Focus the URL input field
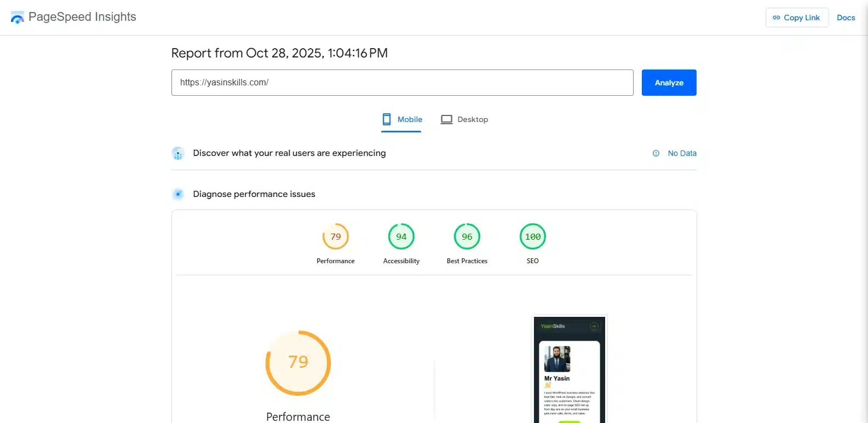Screen dimensions: 868x423 point(402,83)
